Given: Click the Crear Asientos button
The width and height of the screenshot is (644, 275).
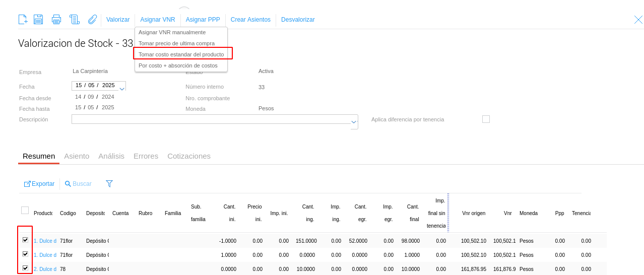Looking at the screenshot, I should coord(250,20).
